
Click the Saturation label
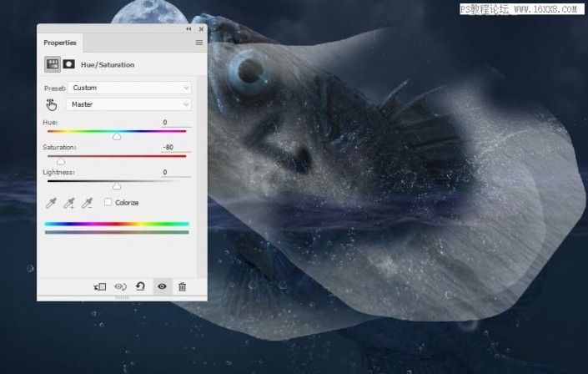click(59, 147)
